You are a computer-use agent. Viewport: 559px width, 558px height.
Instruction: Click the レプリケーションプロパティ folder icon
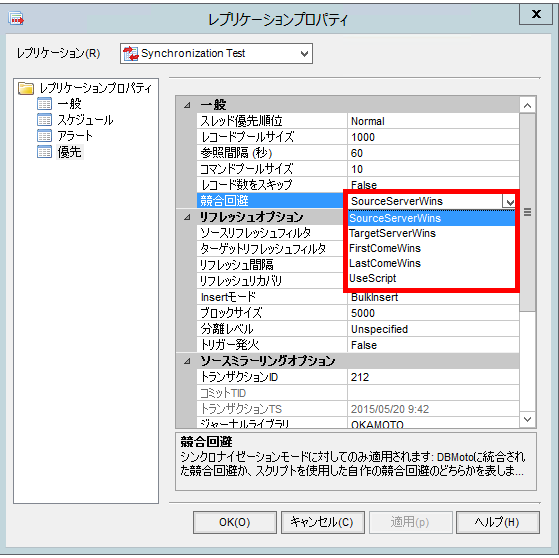(26, 88)
